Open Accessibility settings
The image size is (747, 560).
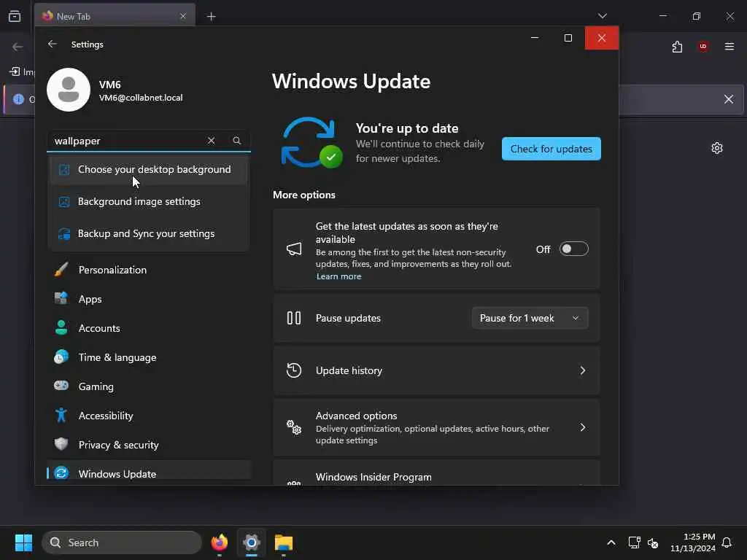tap(149, 415)
